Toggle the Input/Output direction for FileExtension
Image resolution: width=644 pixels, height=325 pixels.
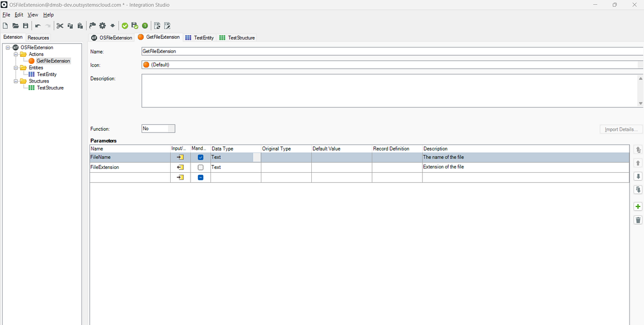(x=179, y=167)
